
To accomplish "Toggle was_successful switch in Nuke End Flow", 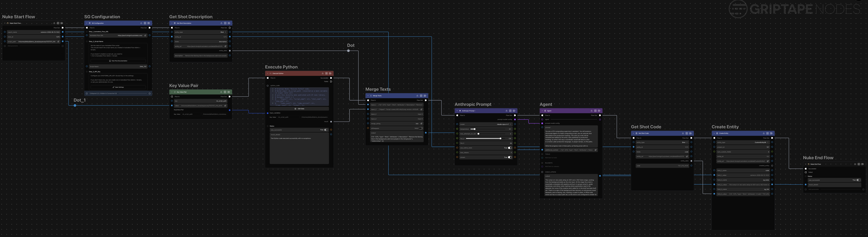I will [x=858, y=180].
